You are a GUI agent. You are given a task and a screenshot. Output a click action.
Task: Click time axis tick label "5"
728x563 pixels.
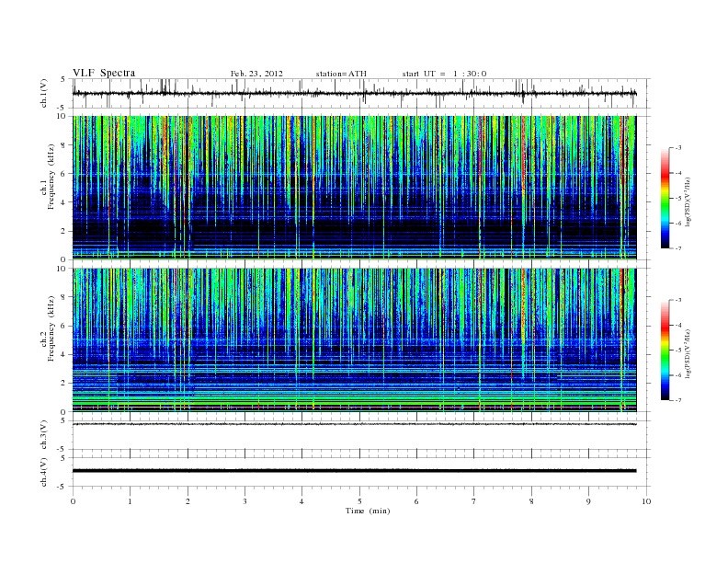point(359,501)
